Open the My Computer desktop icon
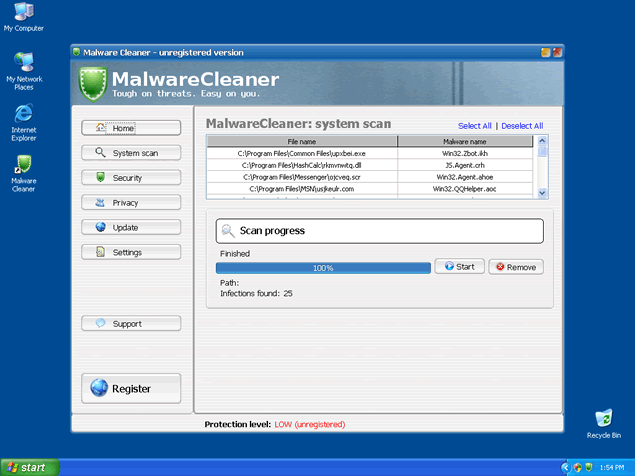635x476 pixels. pyautogui.click(x=23, y=16)
